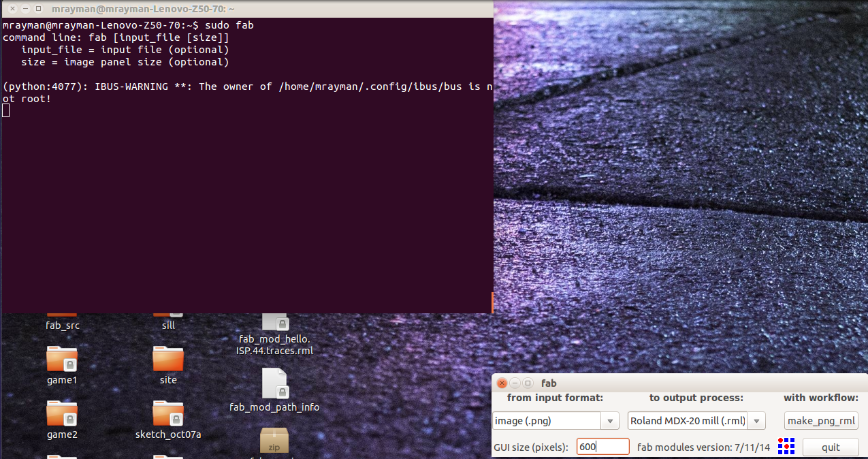Image resolution: width=868 pixels, height=459 pixels.
Task: Select the image (.png) input format field
Action: coord(547,421)
